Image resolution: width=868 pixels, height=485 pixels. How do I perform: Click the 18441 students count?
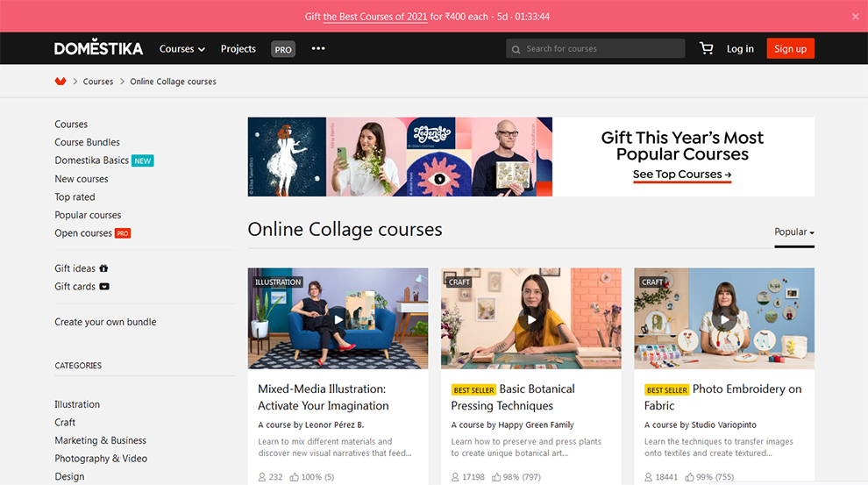click(666, 477)
